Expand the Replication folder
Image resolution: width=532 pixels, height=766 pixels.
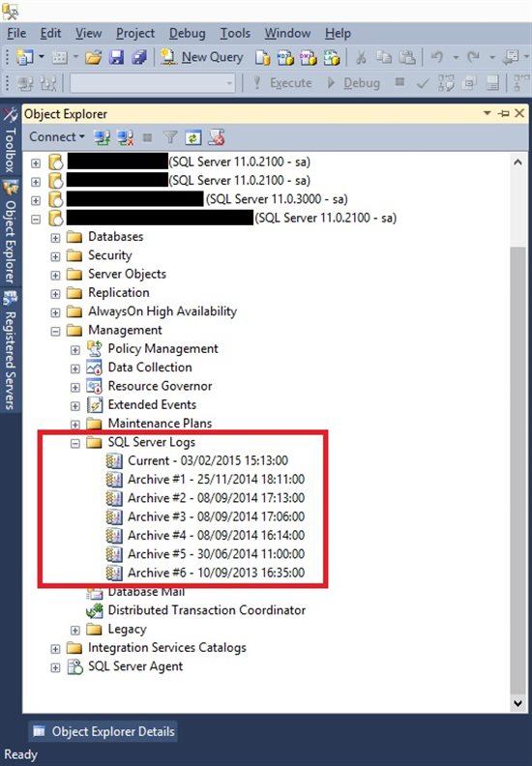click(55, 294)
